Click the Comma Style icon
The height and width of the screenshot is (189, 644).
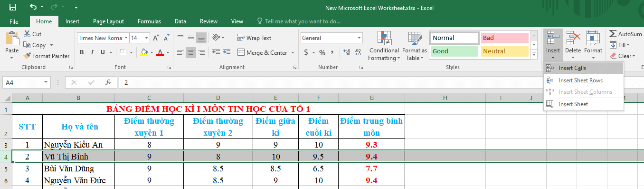coord(332,52)
